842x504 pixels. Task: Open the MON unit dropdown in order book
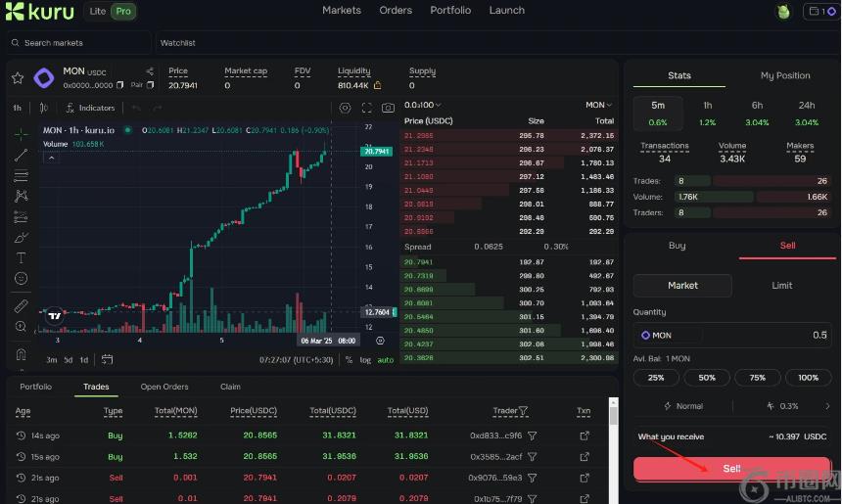(x=598, y=105)
